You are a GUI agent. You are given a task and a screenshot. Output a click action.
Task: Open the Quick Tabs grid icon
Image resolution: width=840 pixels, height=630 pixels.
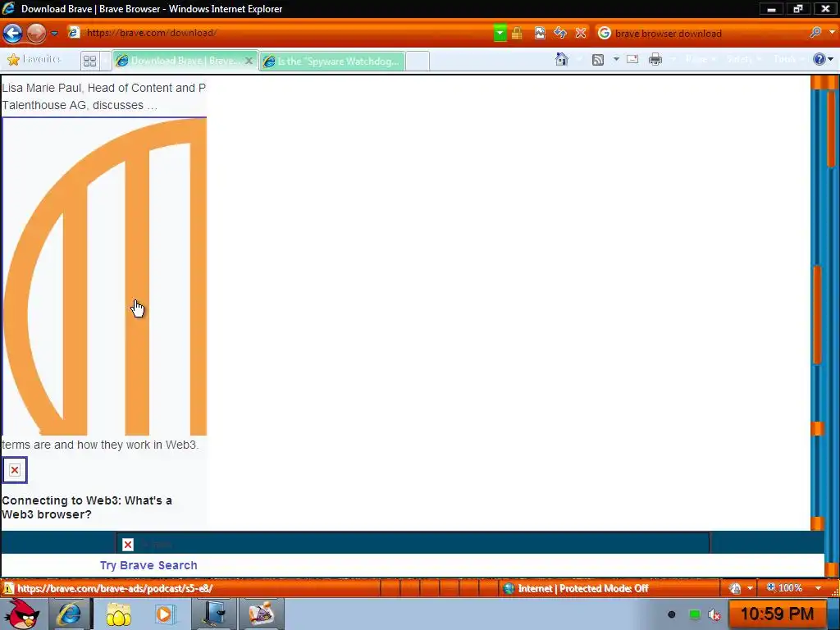point(90,61)
